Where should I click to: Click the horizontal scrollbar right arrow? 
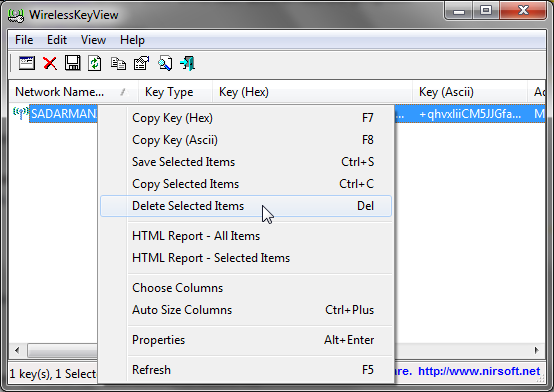537,351
